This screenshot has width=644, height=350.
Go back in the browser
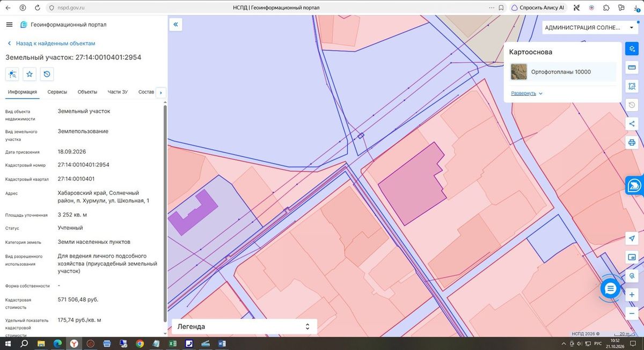click(8, 8)
